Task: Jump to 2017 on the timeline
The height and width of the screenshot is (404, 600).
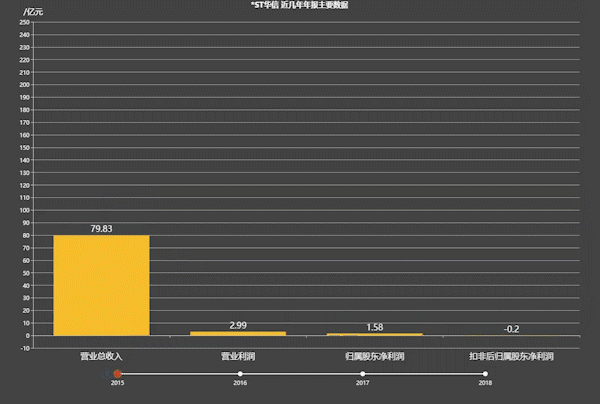Action: [362, 374]
